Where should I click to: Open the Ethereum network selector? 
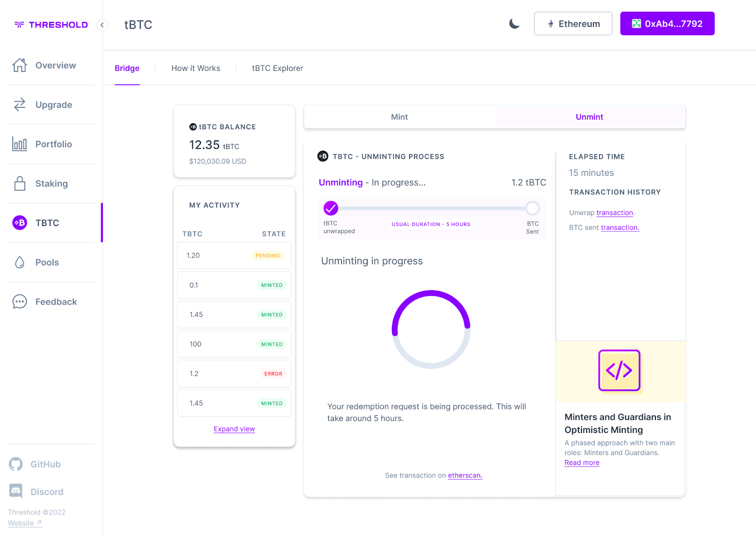pyautogui.click(x=573, y=24)
